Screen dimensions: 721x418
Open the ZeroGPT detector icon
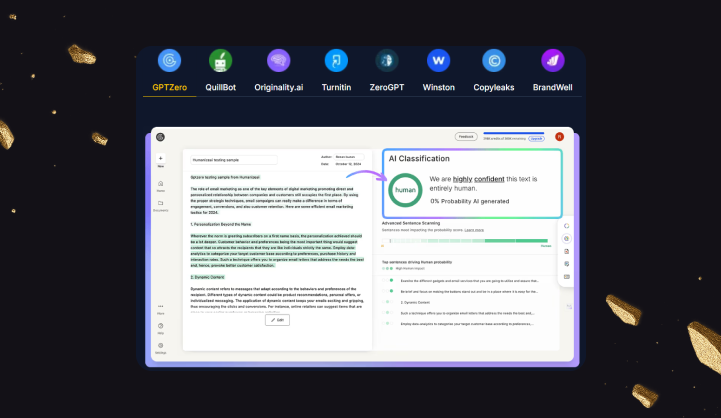pos(387,61)
